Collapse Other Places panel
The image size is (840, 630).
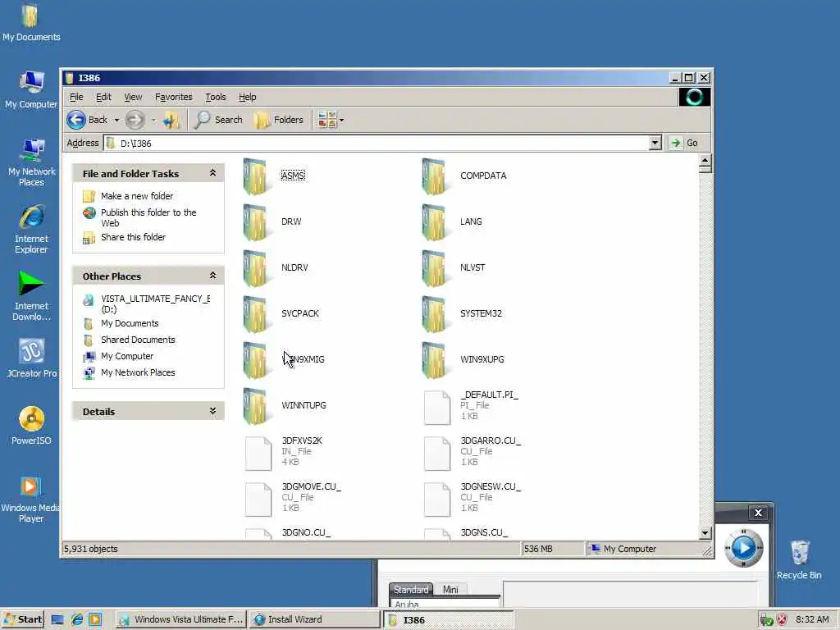click(x=212, y=276)
